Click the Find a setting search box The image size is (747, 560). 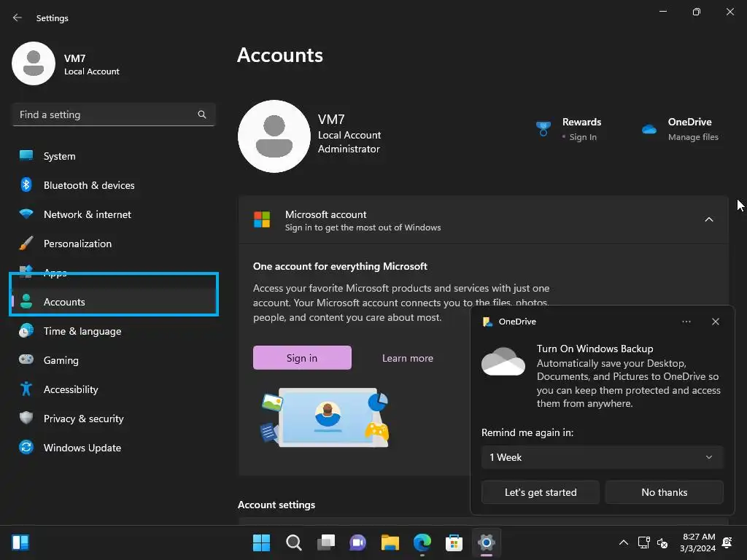(113, 114)
